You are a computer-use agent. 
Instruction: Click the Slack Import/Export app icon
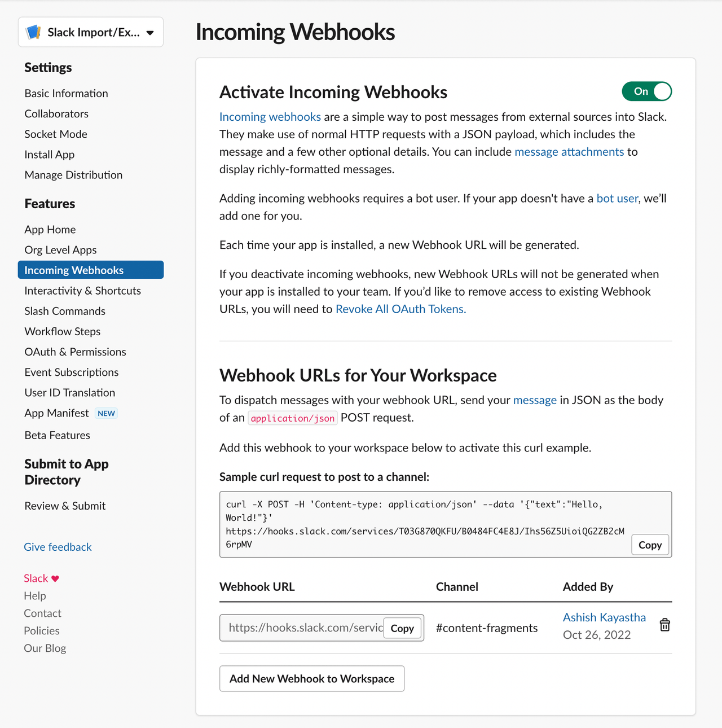coord(34,32)
